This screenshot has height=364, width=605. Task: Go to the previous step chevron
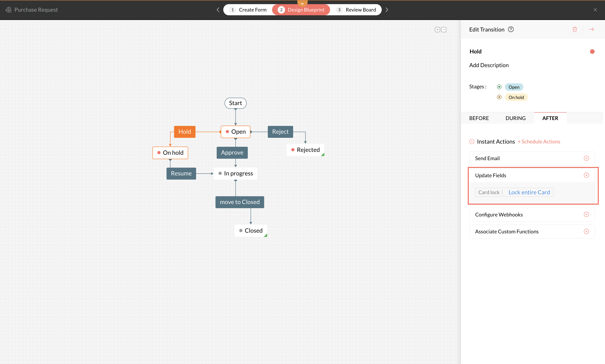(218, 10)
